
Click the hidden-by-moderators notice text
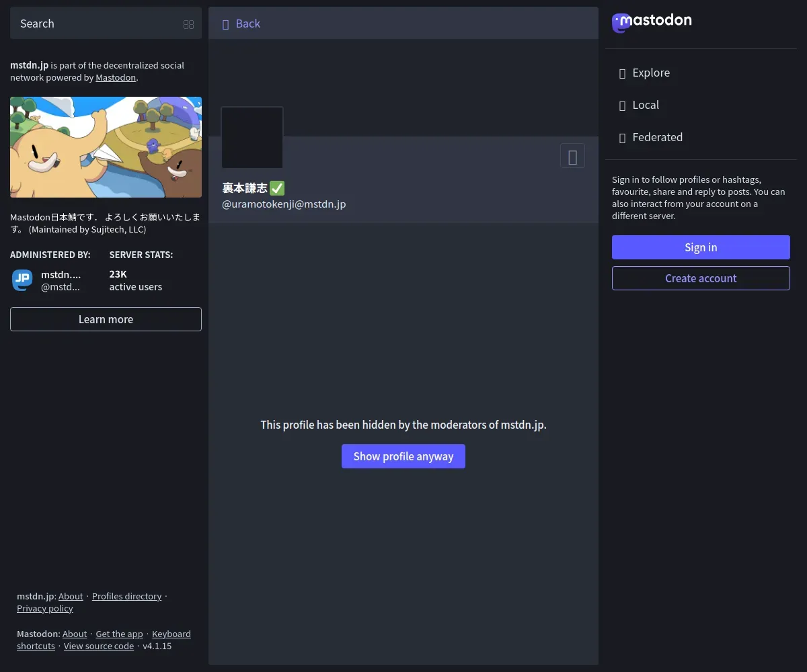click(403, 425)
